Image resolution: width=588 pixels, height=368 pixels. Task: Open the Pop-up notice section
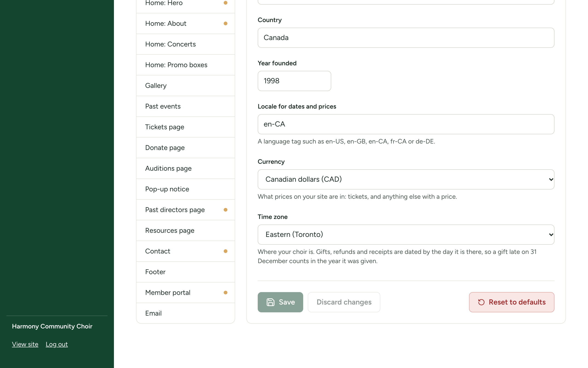point(185,189)
